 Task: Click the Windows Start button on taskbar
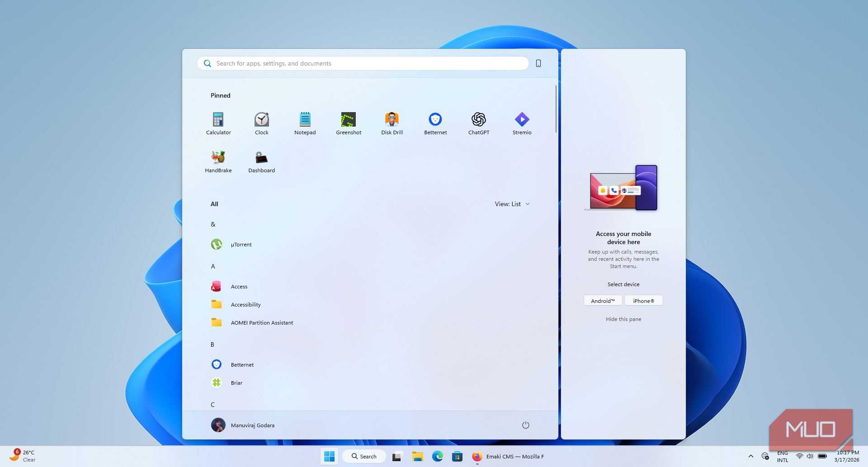(x=330, y=457)
